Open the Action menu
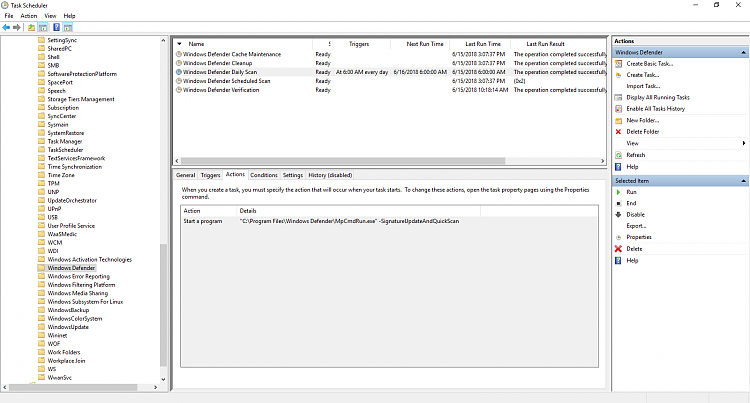The width and height of the screenshot is (750, 403). [x=29, y=16]
